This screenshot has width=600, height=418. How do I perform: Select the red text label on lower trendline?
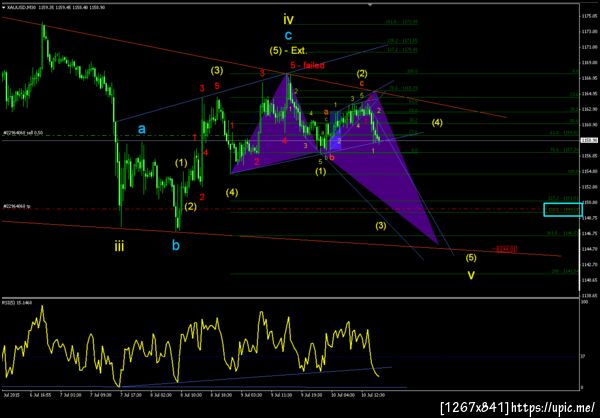[x=504, y=250]
